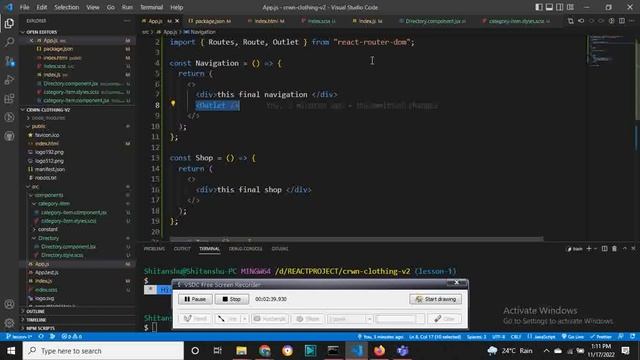Open the Search view in activity bar
Image resolution: width=640 pixels, height=360 pixels.
click(x=9, y=42)
